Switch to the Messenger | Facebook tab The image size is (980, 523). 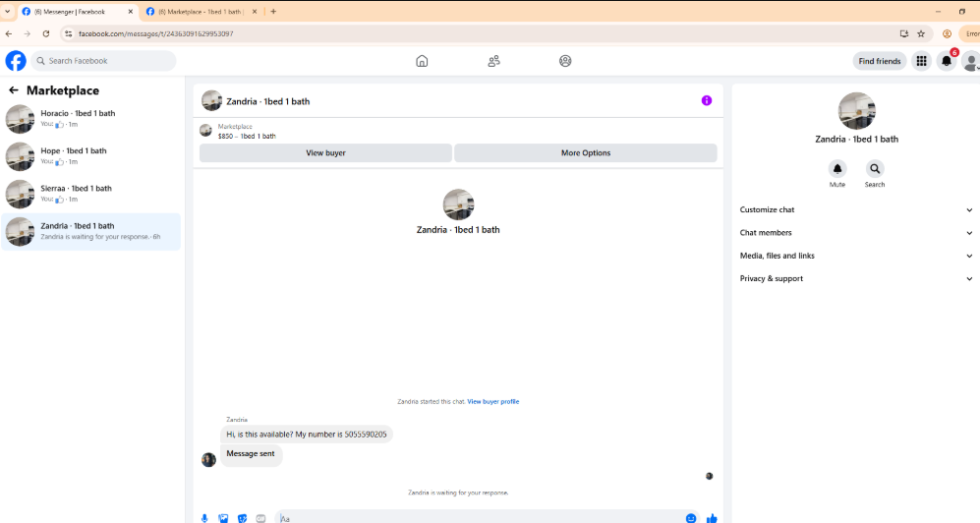(78, 11)
